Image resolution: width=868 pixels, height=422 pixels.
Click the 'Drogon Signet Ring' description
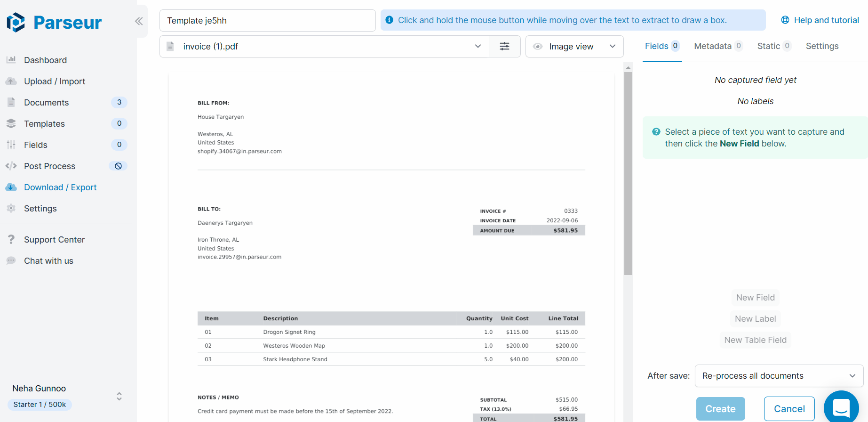[289, 332]
